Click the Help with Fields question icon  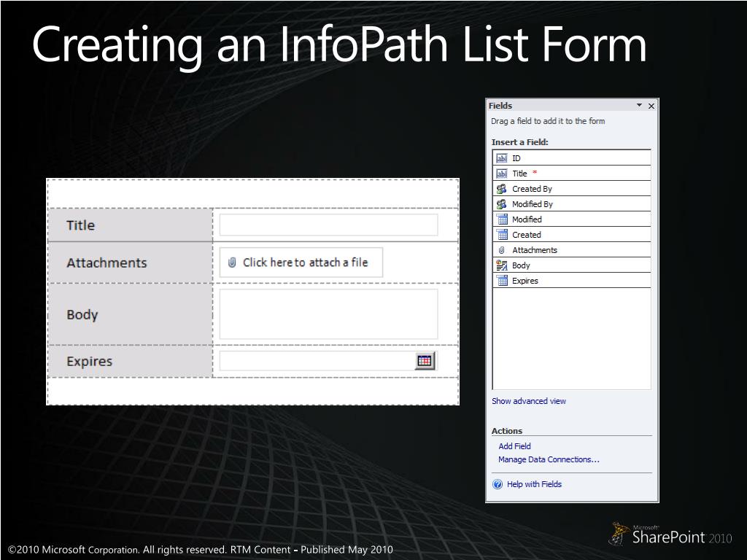coord(498,484)
